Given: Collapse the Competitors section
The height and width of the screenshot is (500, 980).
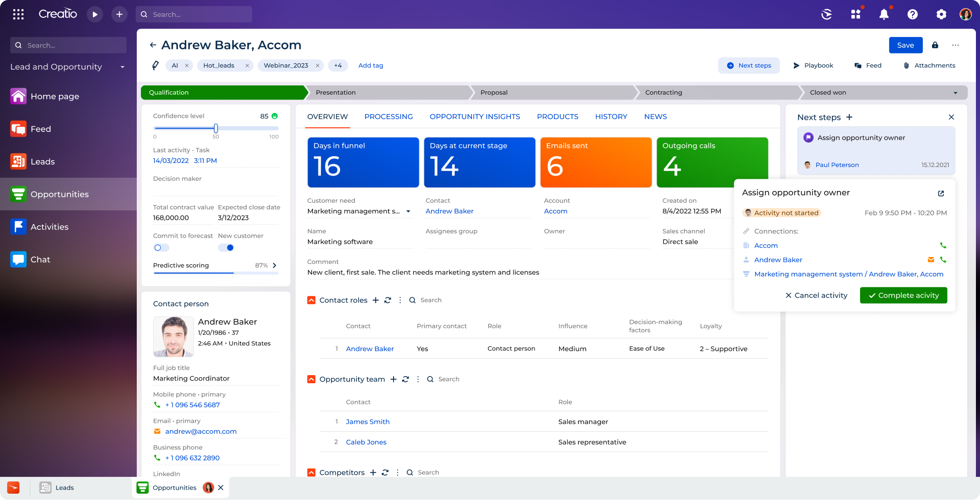Looking at the screenshot, I should (x=311, y=472).
